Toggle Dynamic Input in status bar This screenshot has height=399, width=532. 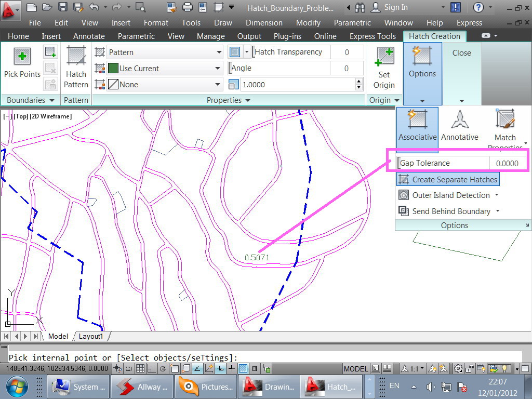point(220,368)
